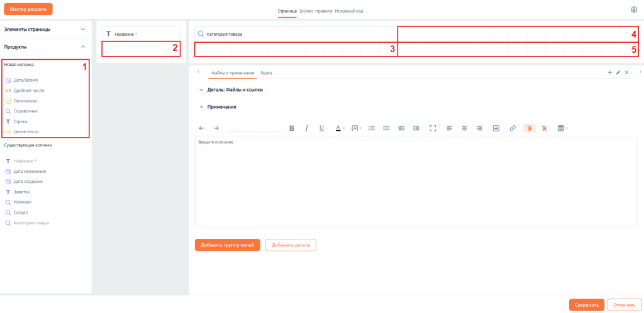This screenshot has height=313, width=644.
Task: Toggle italic formatting in the editor
Action: tap(307, 128)
